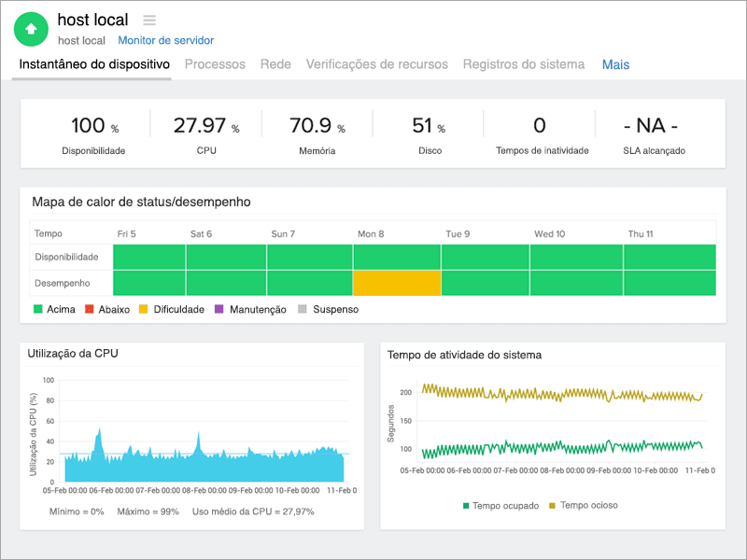The height and width of the screenshot is (560, 747).
Task: Follow the Monitor de servidor link
Action: click(166, 40)
